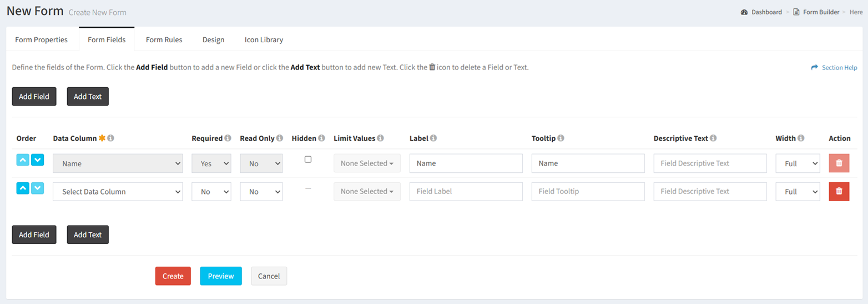Screen dimensions: 868x304
Task: Delete the Name field row
Action: pyautogui.click(x=839, y=163)
